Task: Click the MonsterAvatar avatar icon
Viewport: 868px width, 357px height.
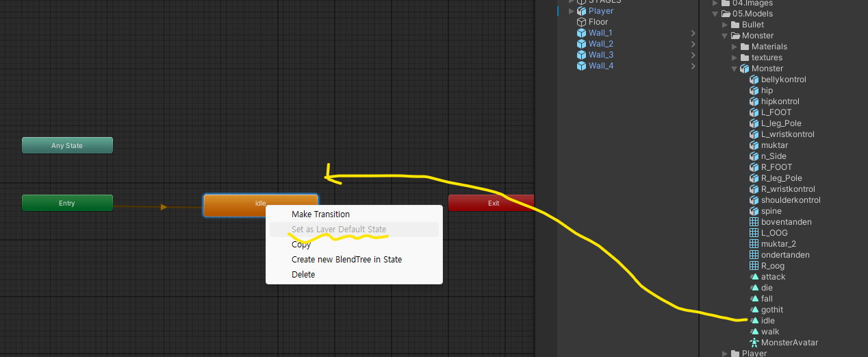Action: pyautogui.click(x=754, y=343)
